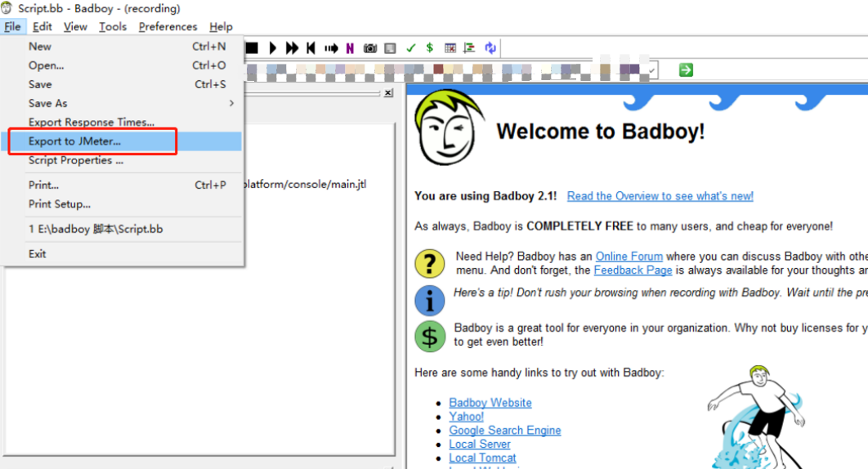Click Save in the File menu
Screen dimensions: 868x469
pos(122,84)
